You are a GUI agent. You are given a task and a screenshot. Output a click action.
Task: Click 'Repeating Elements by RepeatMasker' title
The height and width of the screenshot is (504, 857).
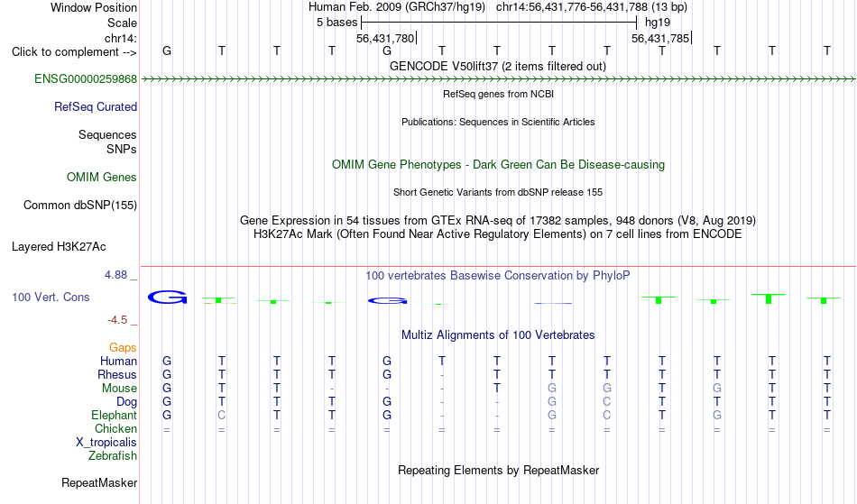(x=498, y=470)
